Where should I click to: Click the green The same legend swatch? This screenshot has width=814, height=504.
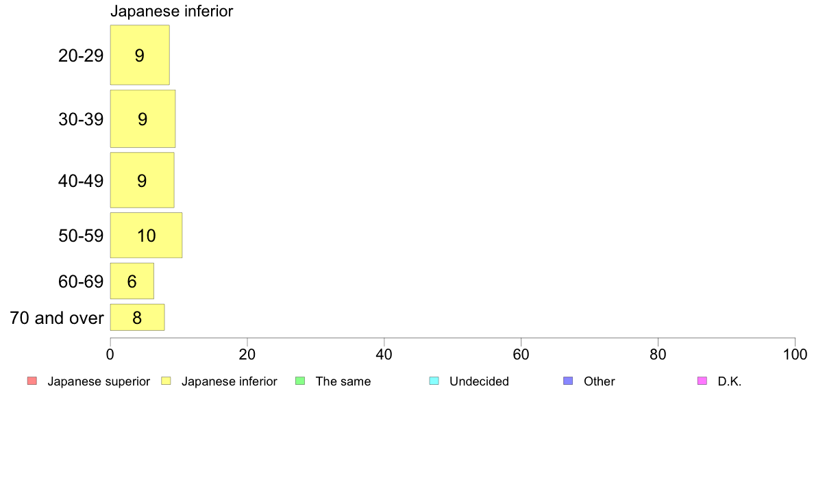[300, 381]
